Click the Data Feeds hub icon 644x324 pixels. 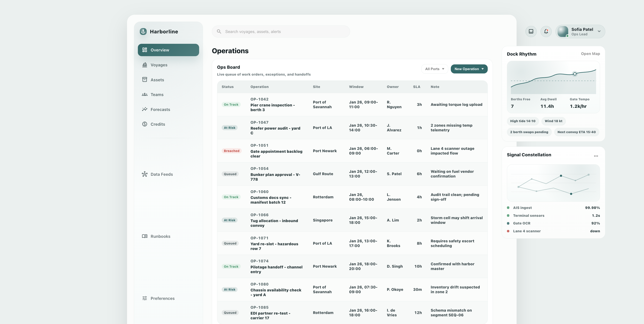[145, 174]
